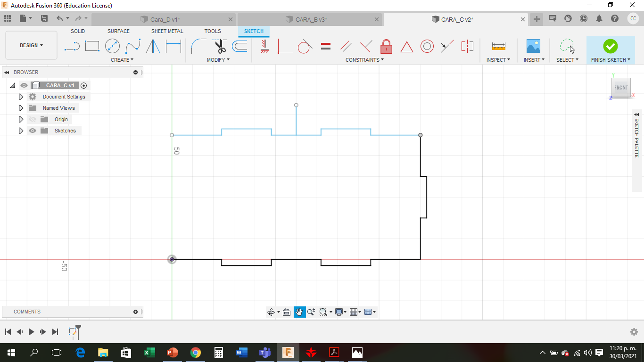Hide the Sketches folder
The width and height of the screenshot is (644, 362).
pos(33,131)
